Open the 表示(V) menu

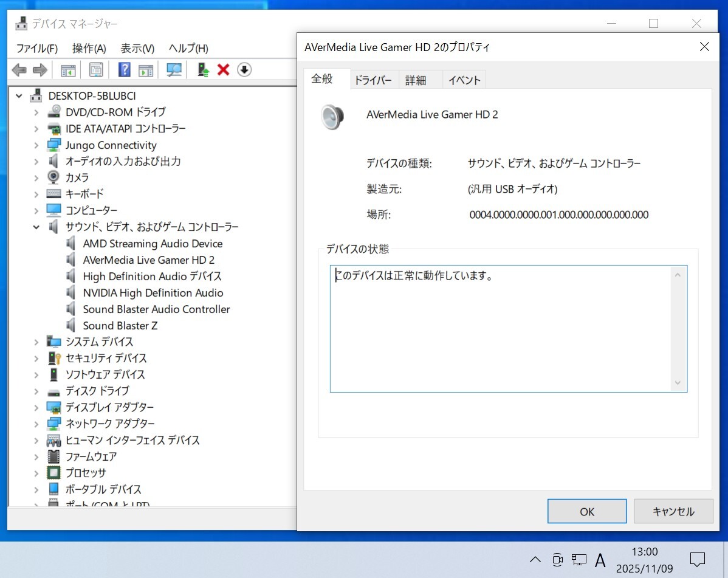[x=137, y=48]
